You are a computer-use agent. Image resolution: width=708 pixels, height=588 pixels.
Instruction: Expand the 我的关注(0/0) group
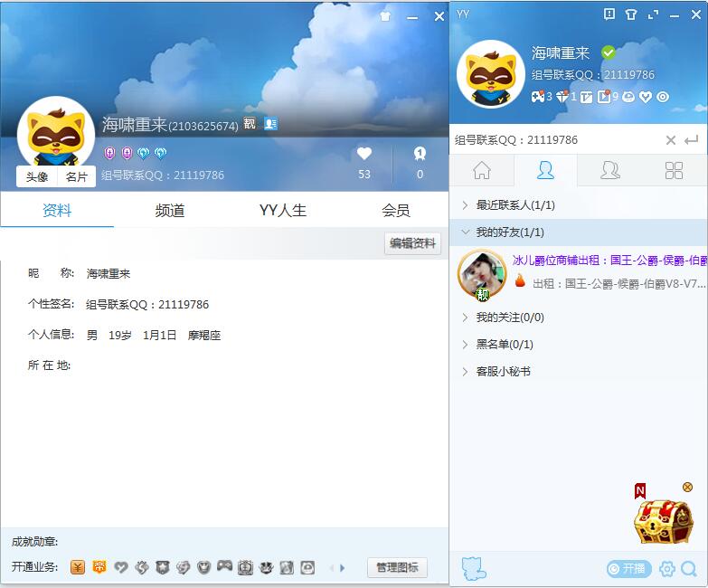click(x=579, y=318)
